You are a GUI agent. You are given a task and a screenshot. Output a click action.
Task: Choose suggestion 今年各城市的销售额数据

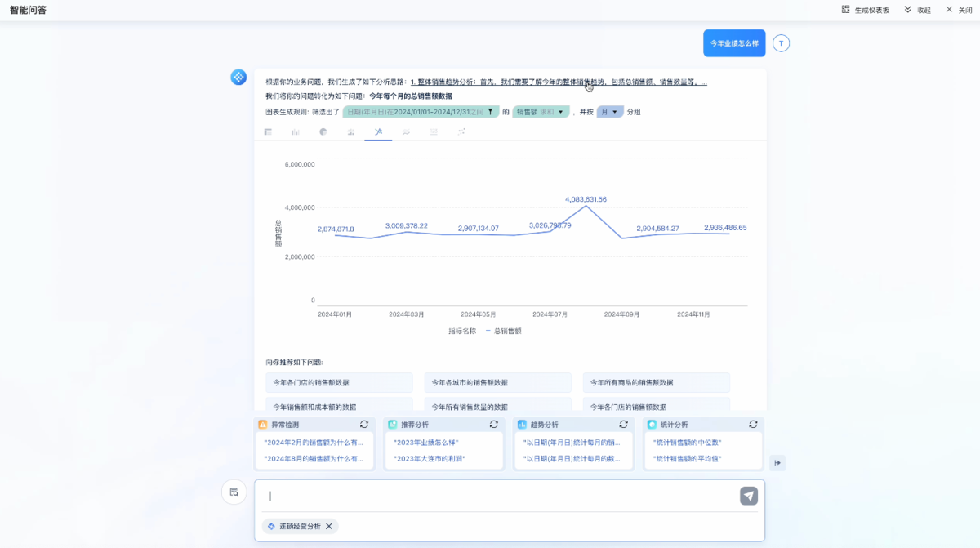(497, 382)
